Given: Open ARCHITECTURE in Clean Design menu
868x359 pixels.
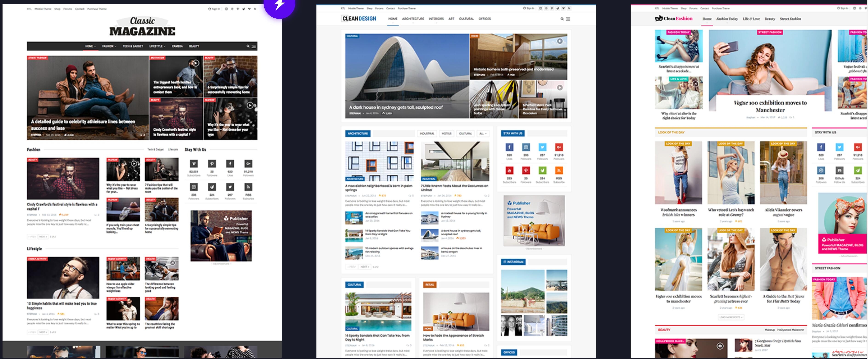Looking at the screenshot, I should (x=413, y=19).
